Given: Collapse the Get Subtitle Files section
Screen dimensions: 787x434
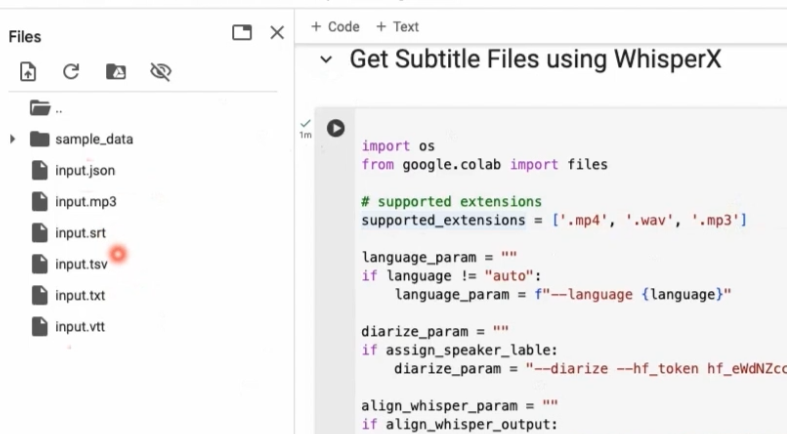Looking at the screenshot, I should 325,60.
